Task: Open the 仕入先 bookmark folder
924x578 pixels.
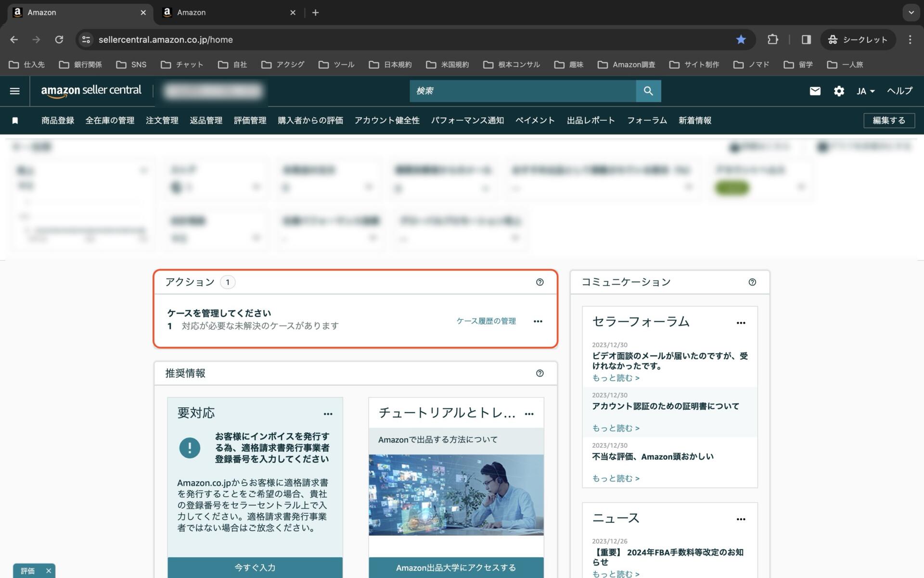Action: click(x=27, y=64)
